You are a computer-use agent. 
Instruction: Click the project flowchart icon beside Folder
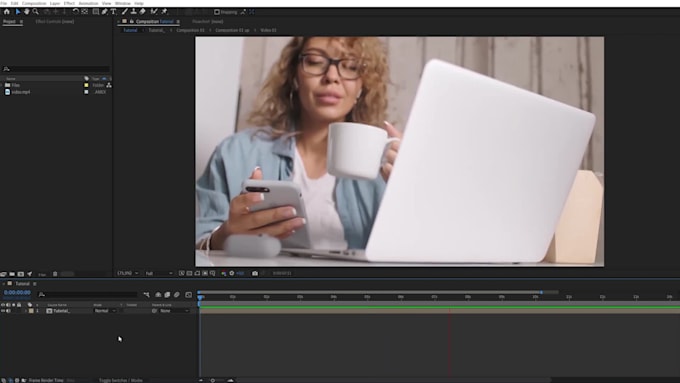[108, 85]
